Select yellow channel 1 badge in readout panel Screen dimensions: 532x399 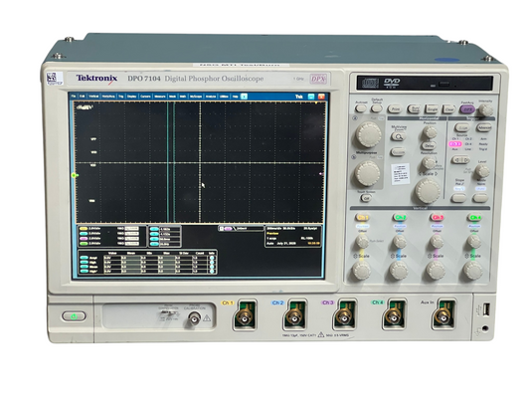[x=84, y=229]
